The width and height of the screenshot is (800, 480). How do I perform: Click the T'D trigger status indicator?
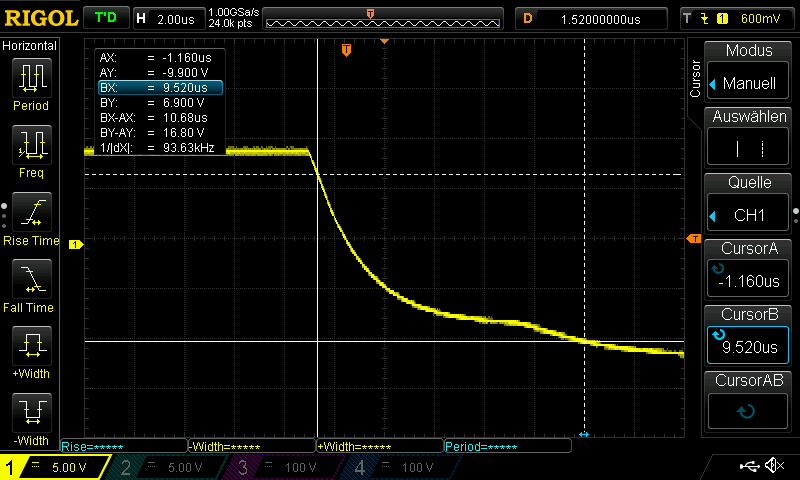(x=104, y=18)
